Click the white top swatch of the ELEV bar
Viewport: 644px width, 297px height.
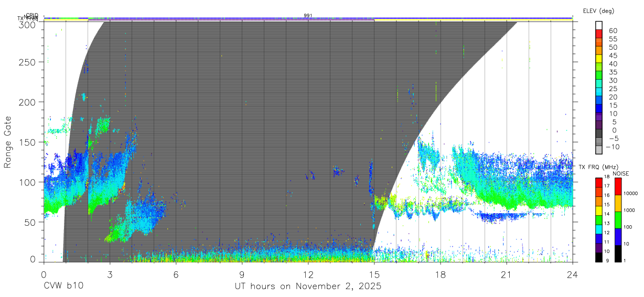600,25
